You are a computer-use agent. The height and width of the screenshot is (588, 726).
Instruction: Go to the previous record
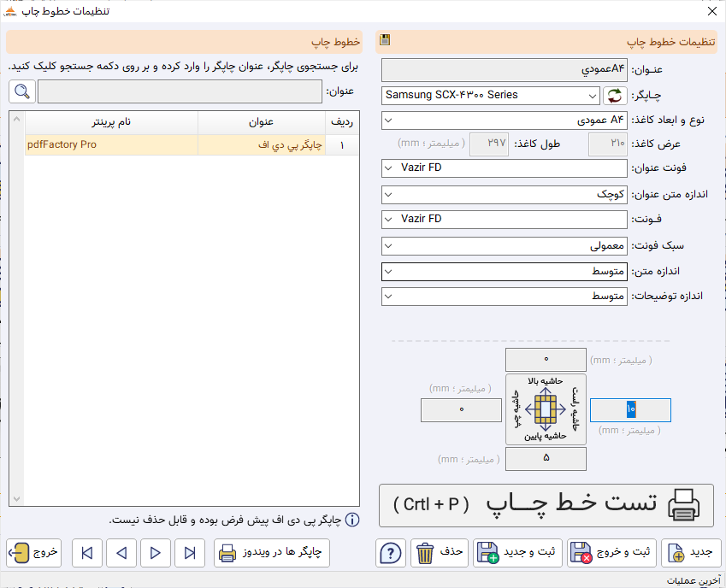coord(121,553)
